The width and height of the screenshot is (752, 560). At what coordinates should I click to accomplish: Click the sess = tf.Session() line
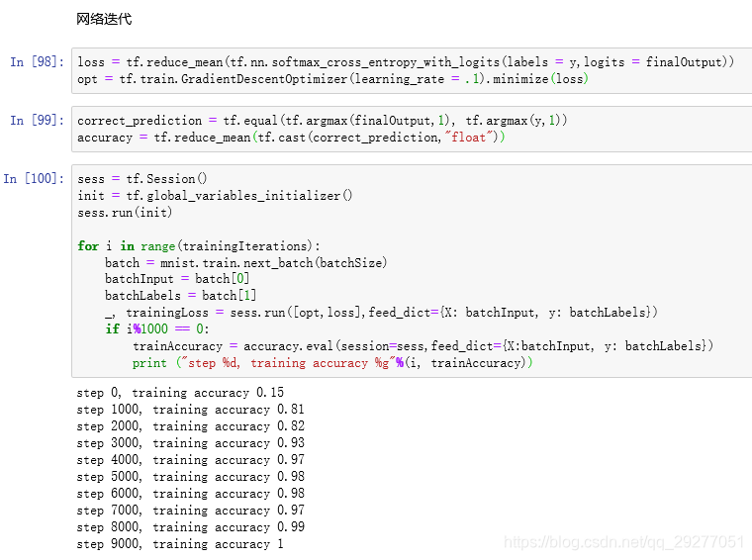141,179
